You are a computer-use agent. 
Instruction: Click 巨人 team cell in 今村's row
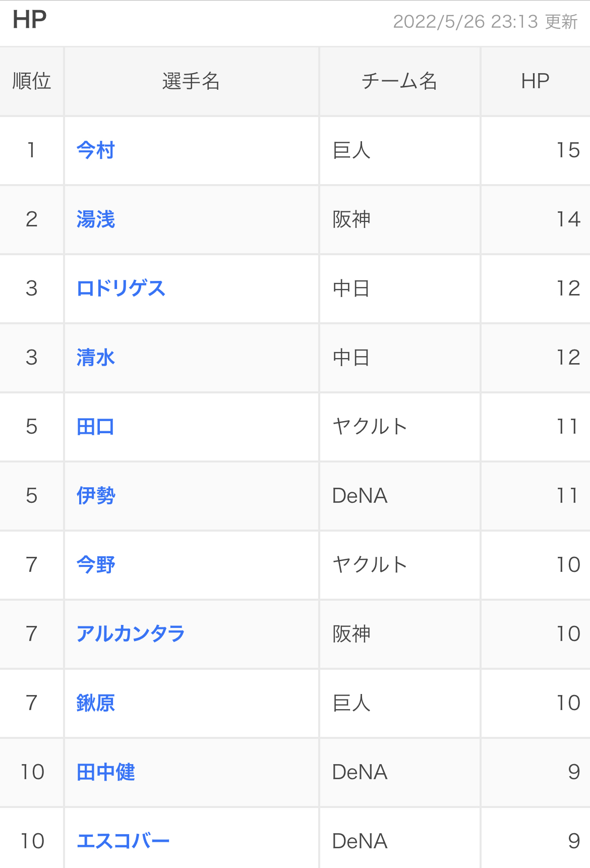(x=352, y=150)
